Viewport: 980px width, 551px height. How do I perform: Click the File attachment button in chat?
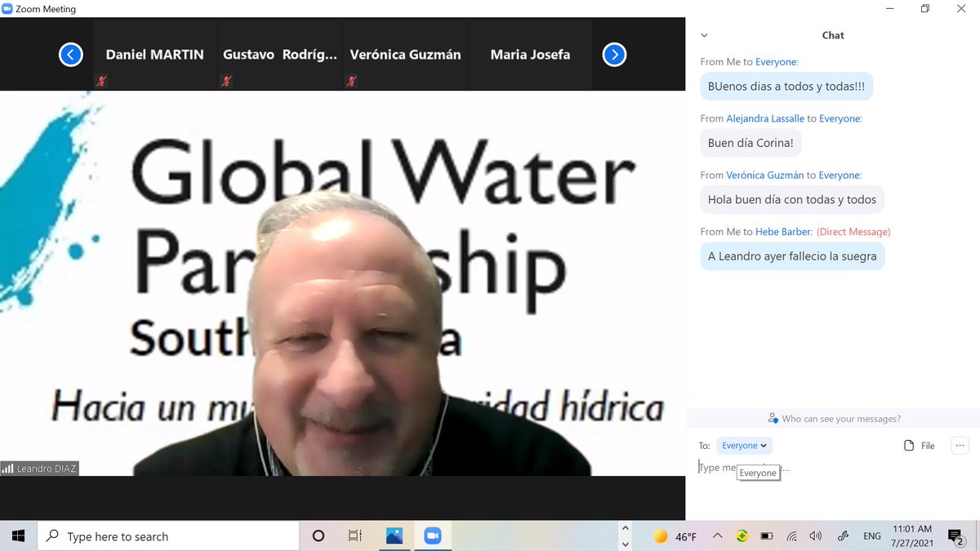pyautogui.click(x=919, y=446)
